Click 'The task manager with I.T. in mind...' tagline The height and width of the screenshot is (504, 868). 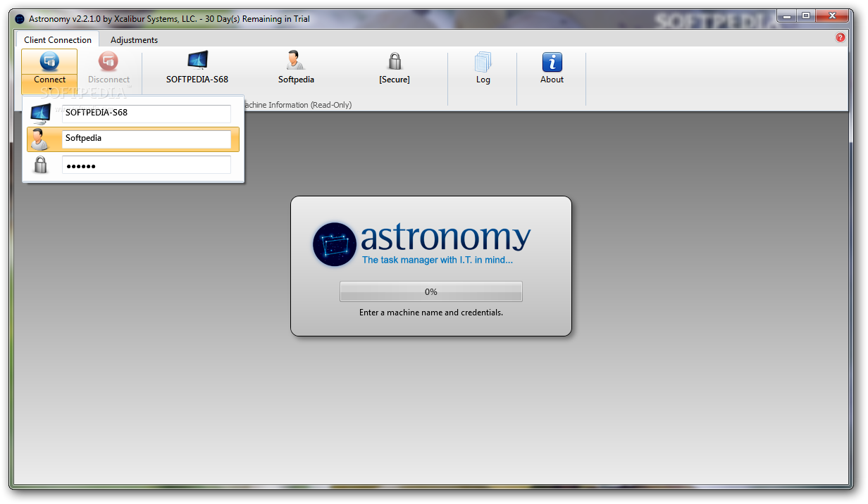[x=438, y=260]
